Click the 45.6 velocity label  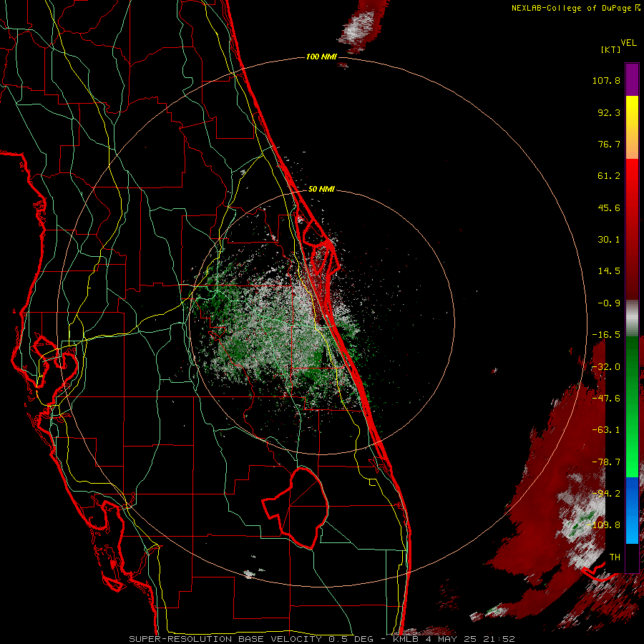[609, 208]
